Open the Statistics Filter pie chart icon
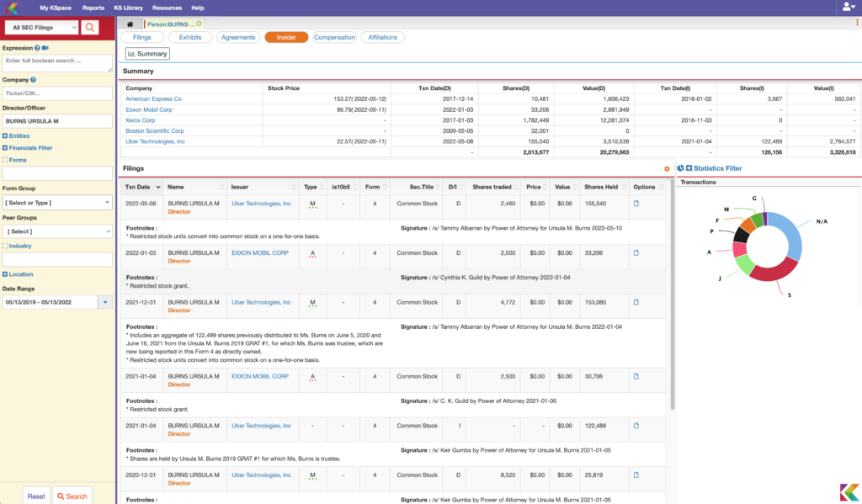The image size is (862, 504). 680,167
